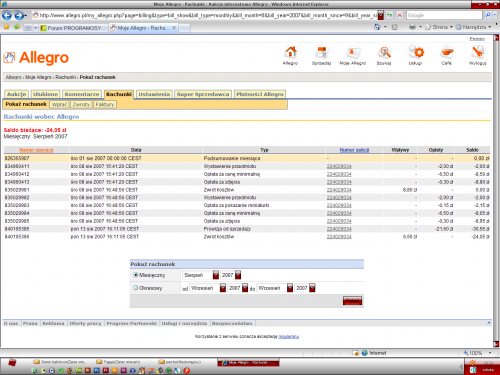Open the Sprzedaj (sell) icon
The width and height of the screenshot is (500, 375).
tap(321, 52)
